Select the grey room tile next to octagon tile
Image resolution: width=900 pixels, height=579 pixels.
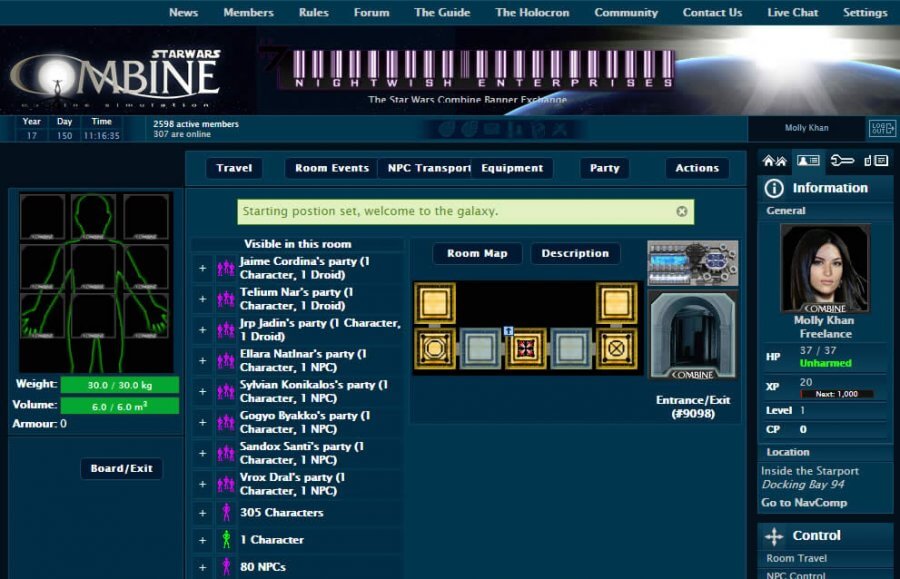click(x=480, y=348)
